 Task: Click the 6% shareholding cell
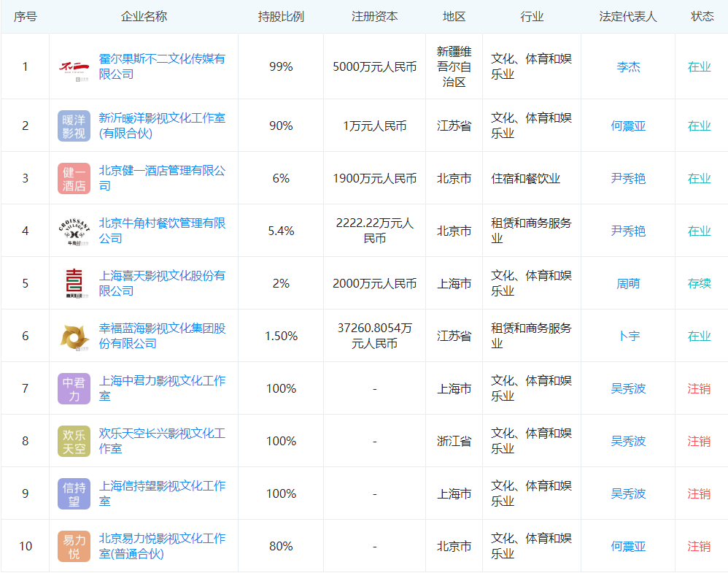(281, 178)
